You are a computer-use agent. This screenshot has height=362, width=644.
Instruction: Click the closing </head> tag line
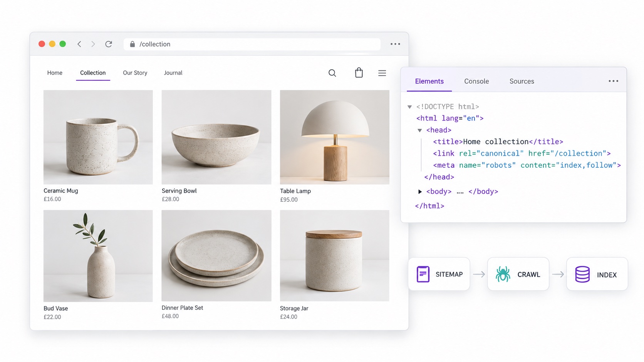(439, 177)
